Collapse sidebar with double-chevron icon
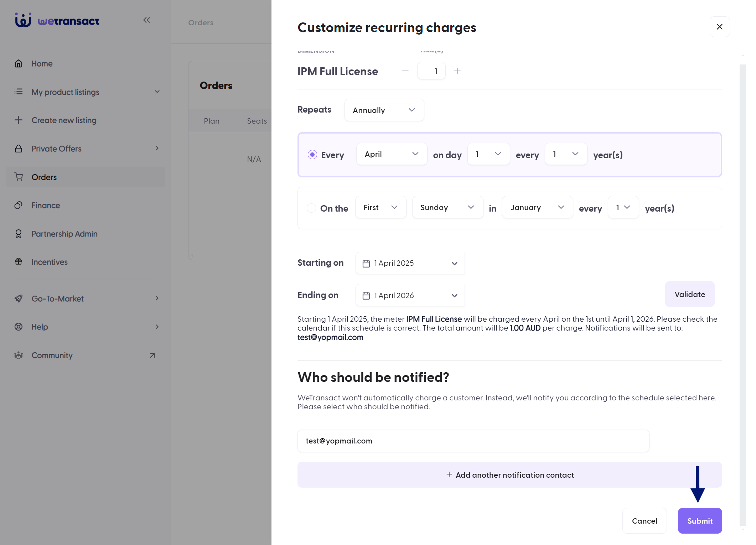This screenshot has height=545, width=756. (x=147, y=20)
